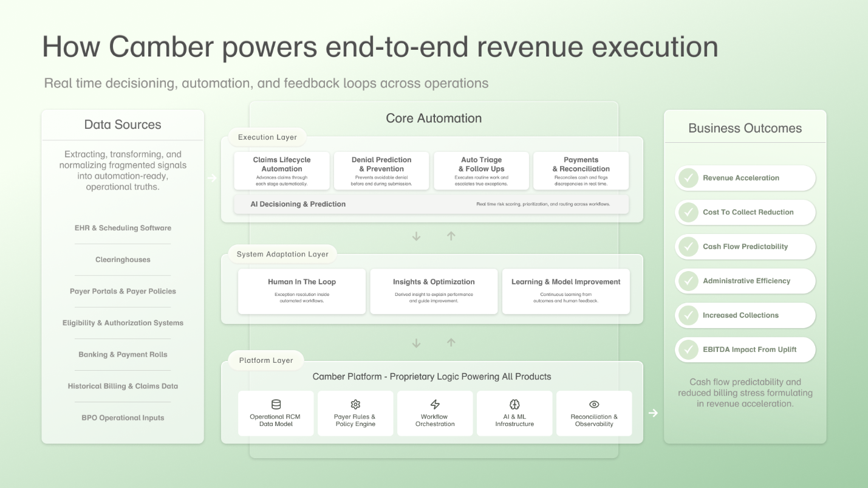Select the AI & ML Infrastructure icon
This screenshot has height=488, width=868.
click(x=514, y=404)
